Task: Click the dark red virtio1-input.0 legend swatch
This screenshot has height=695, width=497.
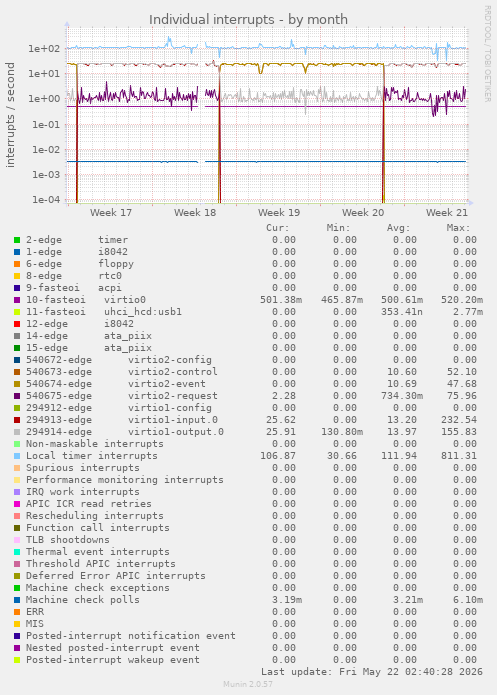Action: pos(17,420)
